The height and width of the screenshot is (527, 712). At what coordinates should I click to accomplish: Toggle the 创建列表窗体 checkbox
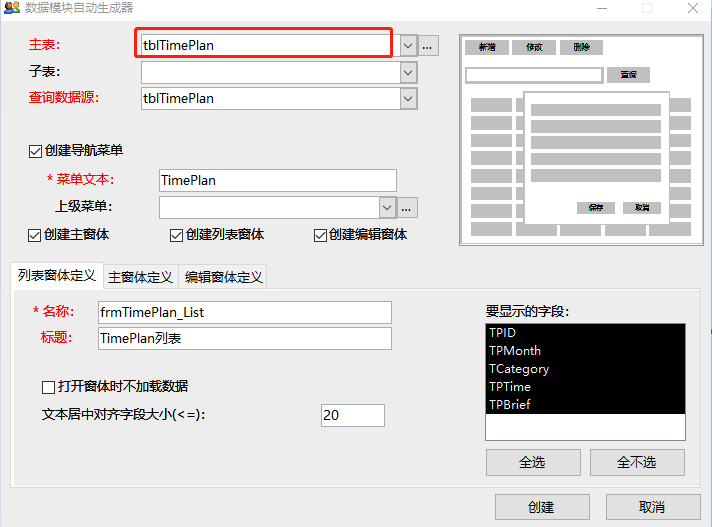click(177, 236)
